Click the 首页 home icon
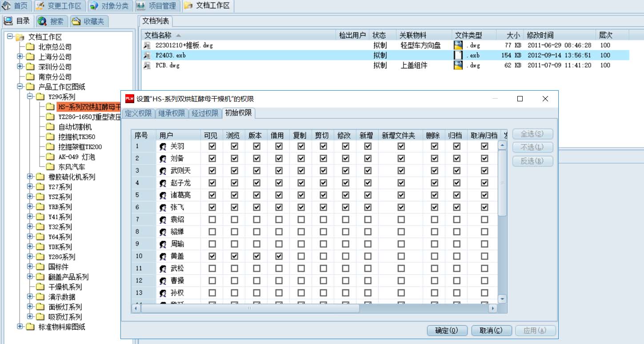 click(7, 6)
